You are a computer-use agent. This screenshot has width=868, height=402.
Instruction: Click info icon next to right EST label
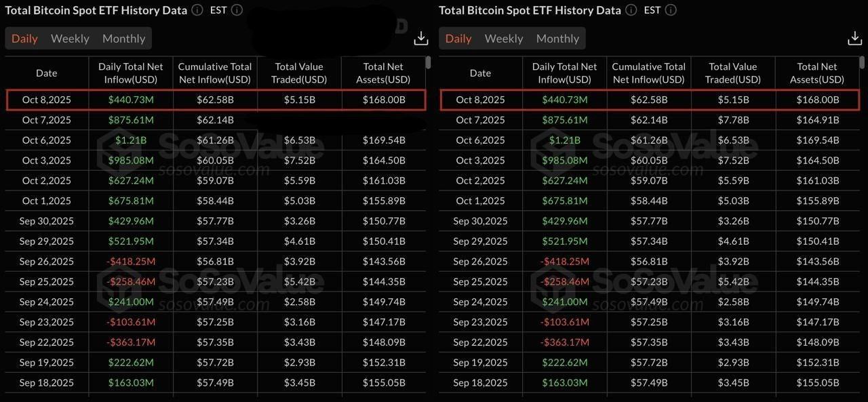click(671, 10)
